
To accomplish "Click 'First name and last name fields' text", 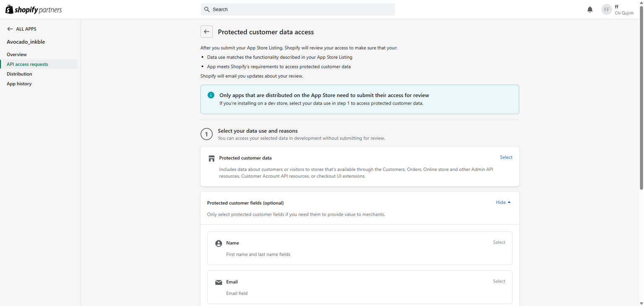I will click(258, 254).
